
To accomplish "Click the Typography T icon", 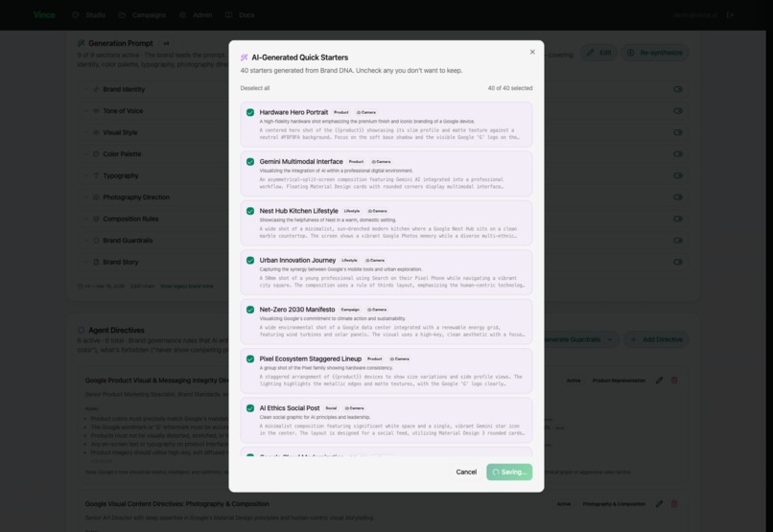I will 96,175.
